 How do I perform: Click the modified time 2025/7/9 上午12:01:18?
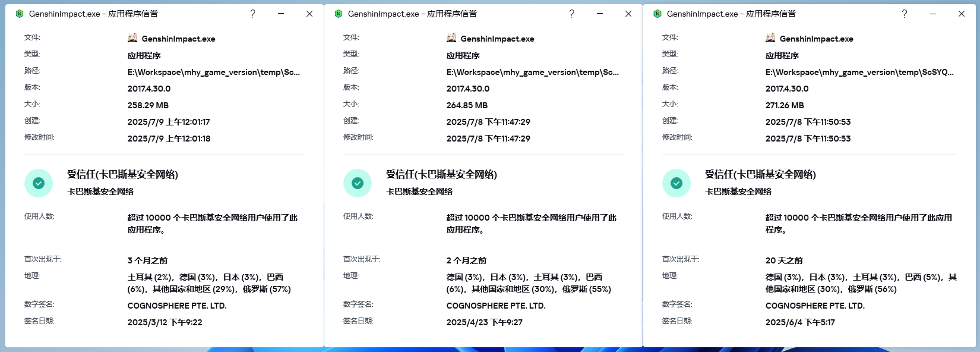tap(169, 139)
